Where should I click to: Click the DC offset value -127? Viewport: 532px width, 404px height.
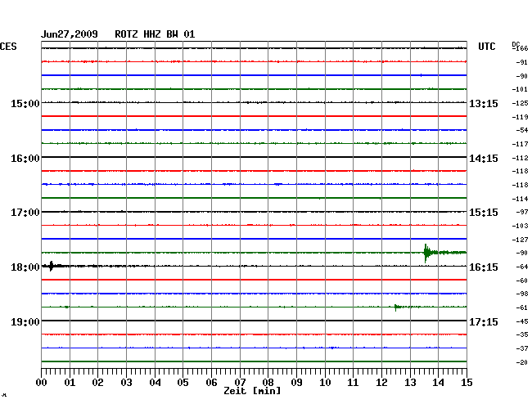tap(520, 240)
